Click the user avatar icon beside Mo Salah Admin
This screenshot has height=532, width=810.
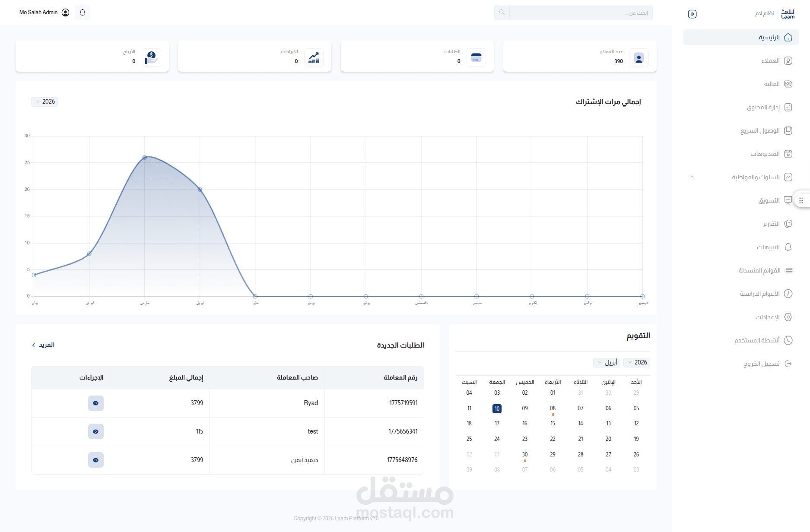pyautogui.click(x=66, y=13)
